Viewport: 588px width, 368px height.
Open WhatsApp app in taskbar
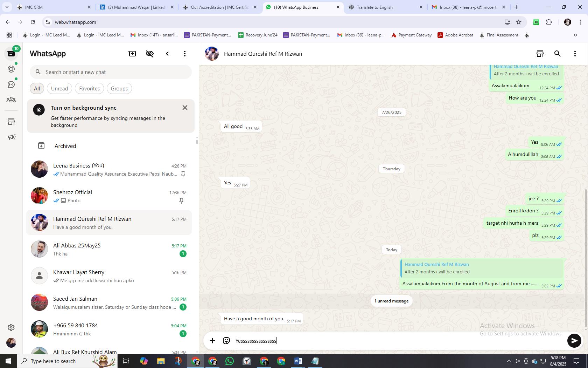(230, 361)
